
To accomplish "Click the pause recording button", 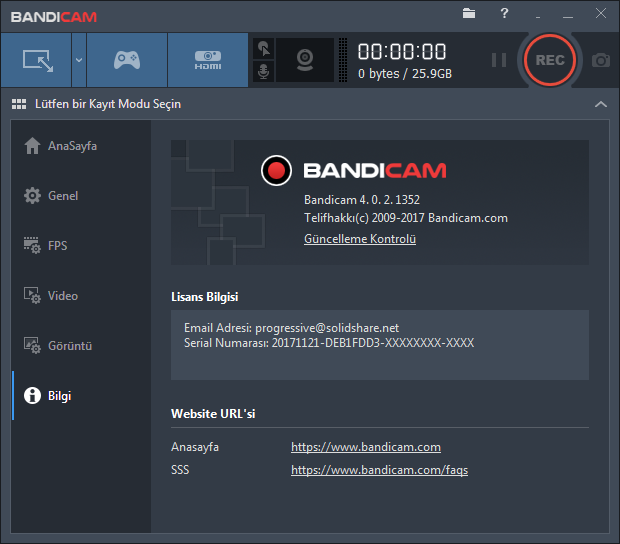I will [x=499, y=60].
